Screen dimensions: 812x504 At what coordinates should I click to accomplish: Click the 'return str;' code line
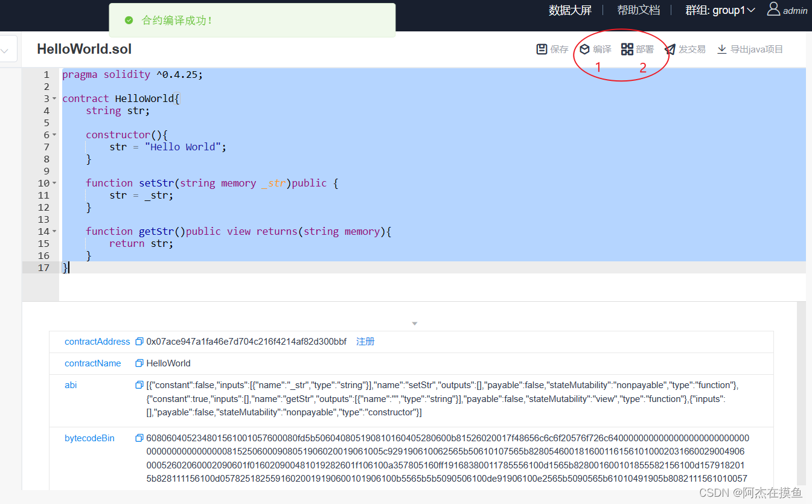[x=141, y=243]
